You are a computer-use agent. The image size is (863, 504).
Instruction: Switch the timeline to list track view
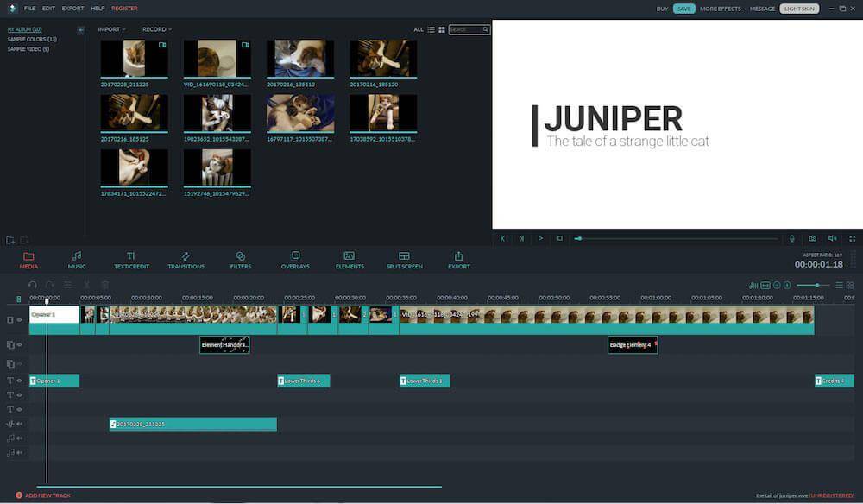(x=839, y=285)
